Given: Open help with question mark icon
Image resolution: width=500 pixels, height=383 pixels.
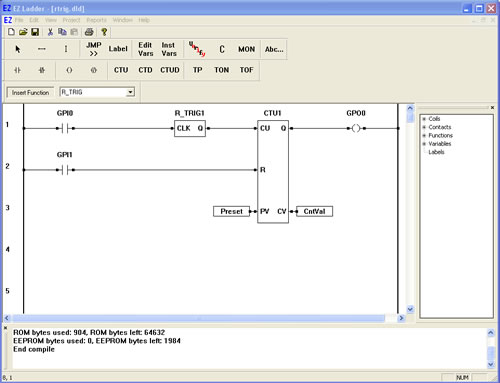Looking at the screenshot, I should (x=104, y=32).
